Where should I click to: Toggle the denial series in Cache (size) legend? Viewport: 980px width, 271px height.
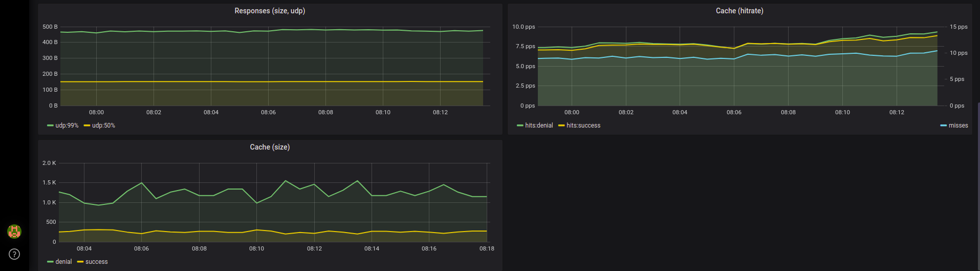pos(63,262)
